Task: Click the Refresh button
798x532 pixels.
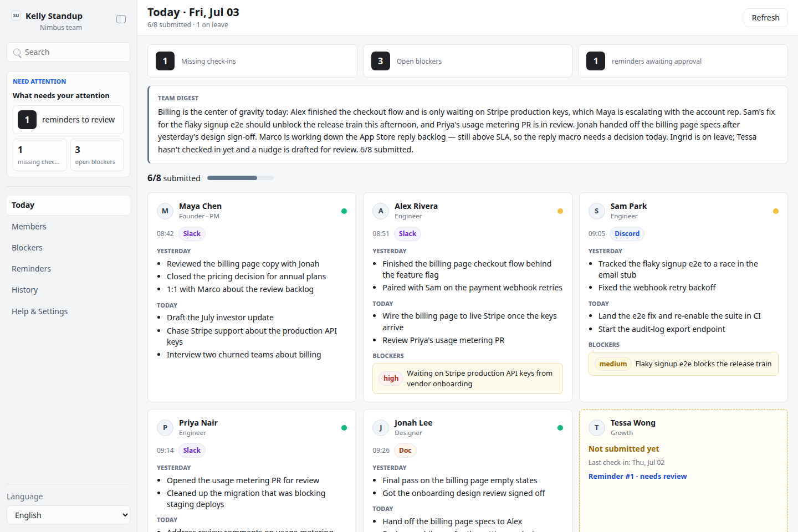Action: [765, 18]
